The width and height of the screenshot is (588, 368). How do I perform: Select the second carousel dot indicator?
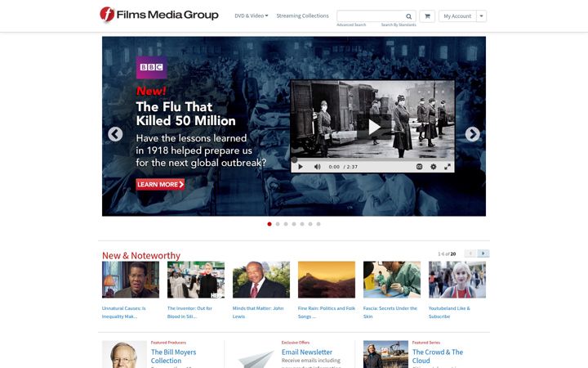point(278,224)
